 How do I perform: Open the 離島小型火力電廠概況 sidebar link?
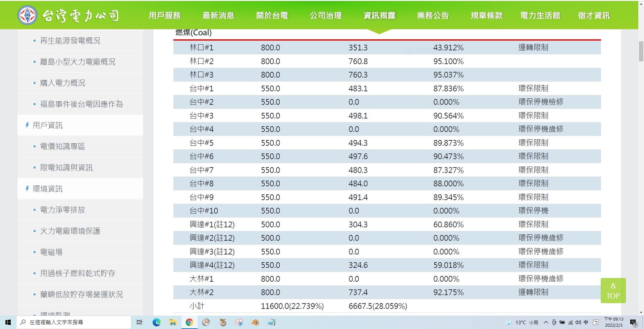tap(77, 62)
